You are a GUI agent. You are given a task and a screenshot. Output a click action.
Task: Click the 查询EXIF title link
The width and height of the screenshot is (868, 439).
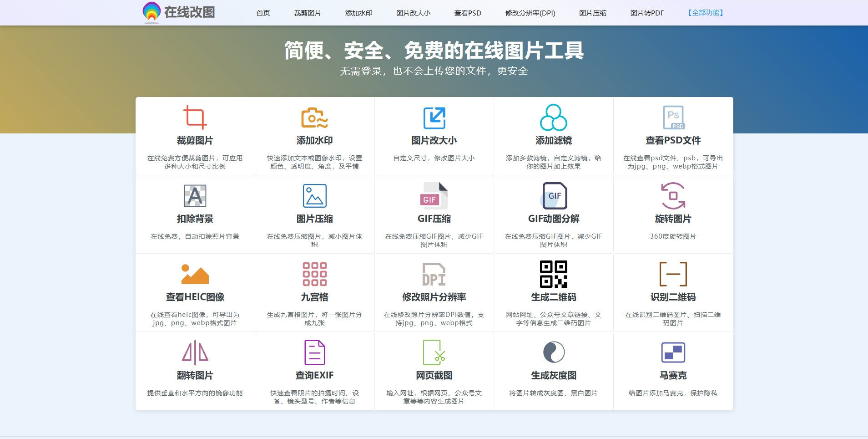pyautogui.click(x=314, y=375)
